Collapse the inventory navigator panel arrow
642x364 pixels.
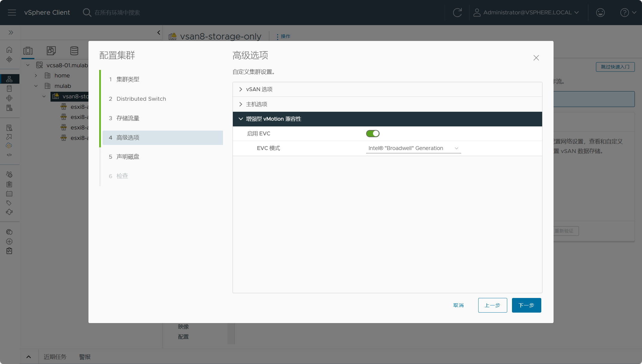[x=159, y=32]
